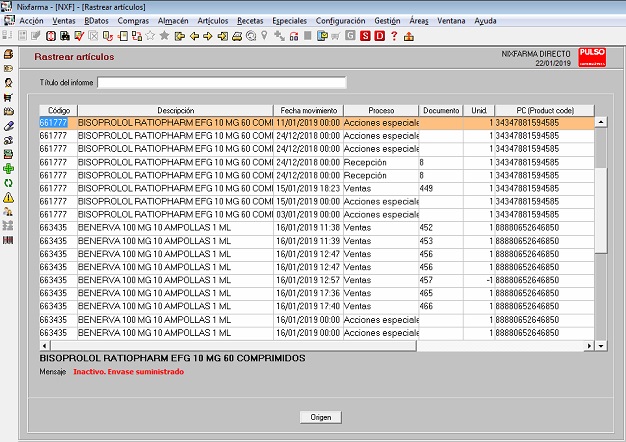626x442 pixels.
Task: Click the yellow warning triangle sidebar icon
Action: [x=8, y=197]
